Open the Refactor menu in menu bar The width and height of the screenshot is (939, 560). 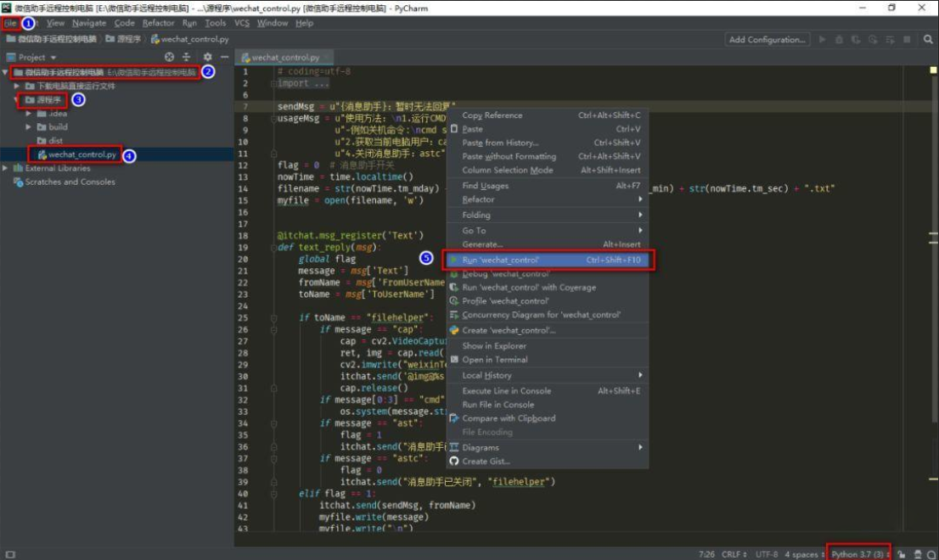159,23
